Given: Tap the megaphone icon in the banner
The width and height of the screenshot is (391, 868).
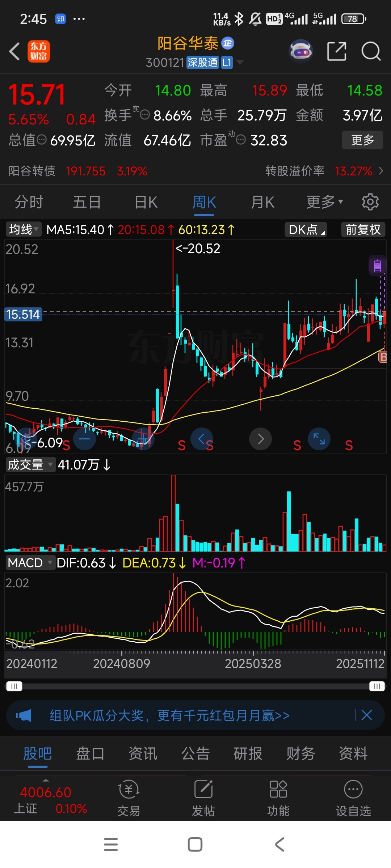Looking at the screenshot, I should (x=24, y=715).
